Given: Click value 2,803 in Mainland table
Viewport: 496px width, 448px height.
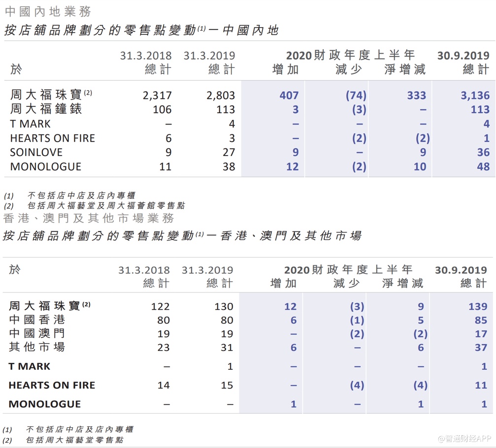Looking at the screenshot, I should [221, 95].
